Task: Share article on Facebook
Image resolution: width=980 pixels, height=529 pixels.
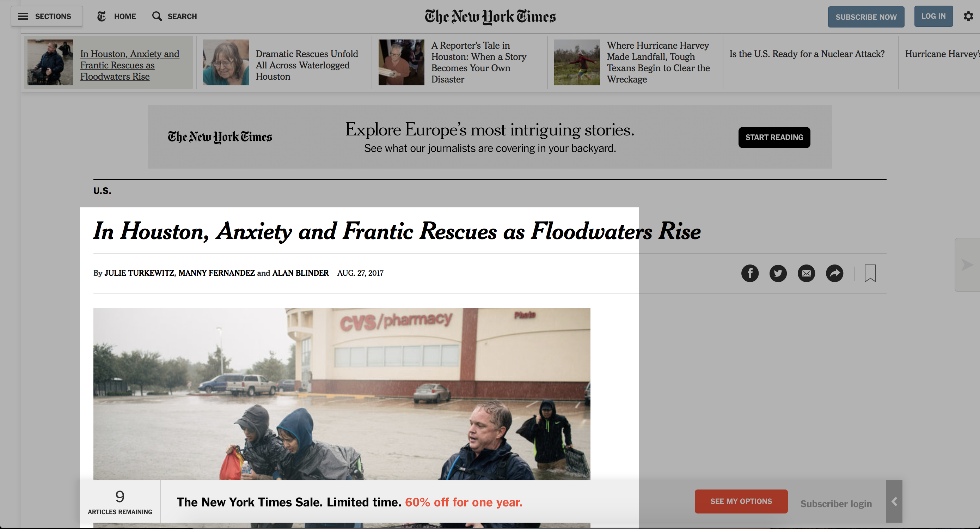Action: click(x=750, y=273)
